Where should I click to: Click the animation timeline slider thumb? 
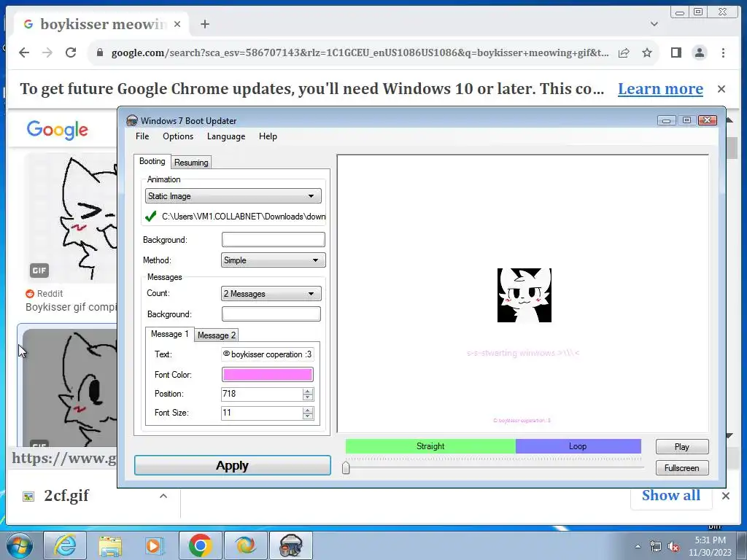[346, 467]
